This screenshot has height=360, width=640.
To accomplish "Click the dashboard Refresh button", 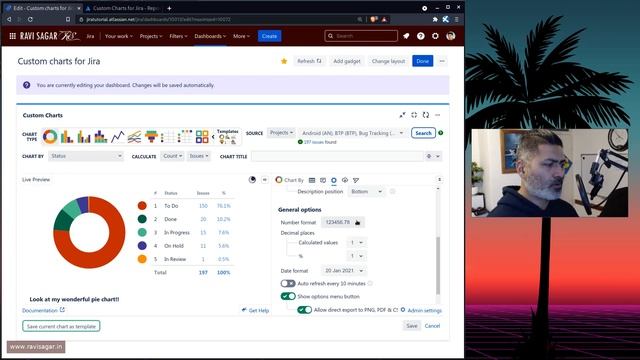I will tap(309, 61).
